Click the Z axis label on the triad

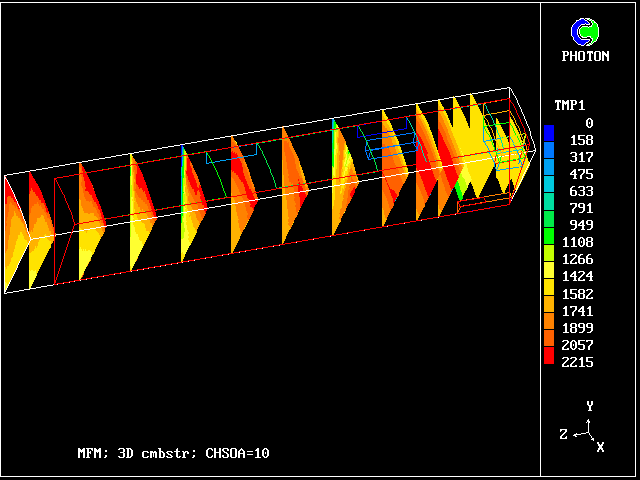564,433
